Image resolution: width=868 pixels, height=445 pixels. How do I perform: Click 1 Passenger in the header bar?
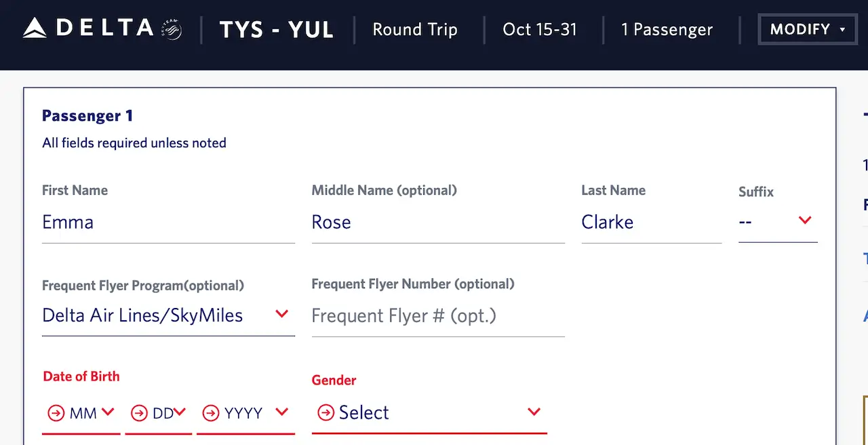click(667, 30)
